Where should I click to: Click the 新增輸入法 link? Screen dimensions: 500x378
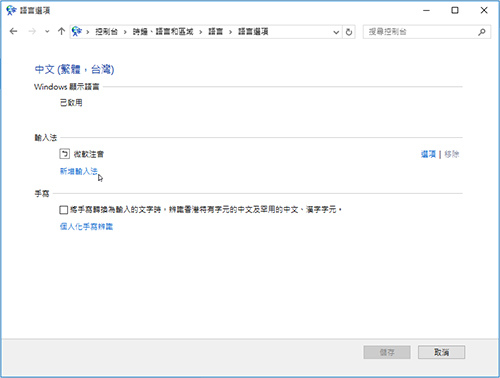(x=79, y=171)
